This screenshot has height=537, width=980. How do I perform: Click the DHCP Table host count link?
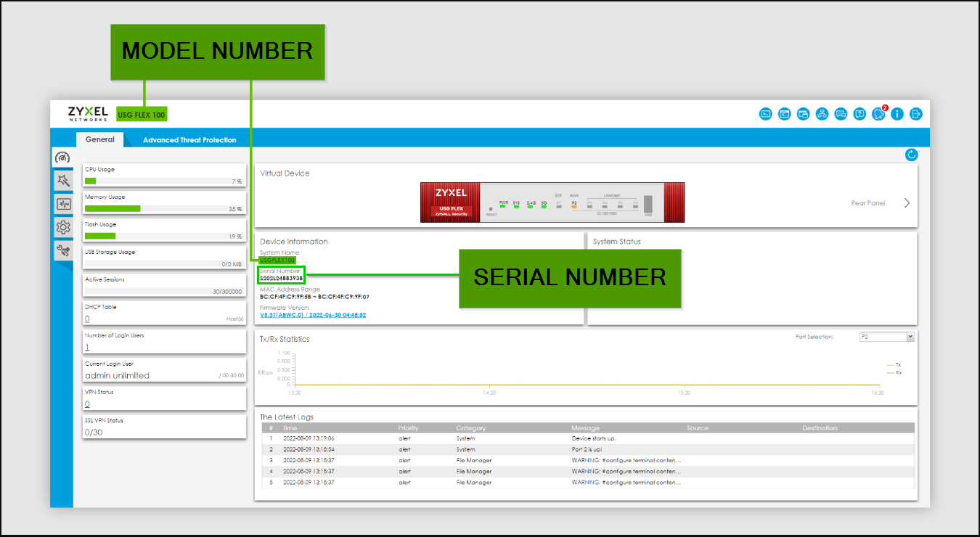pos(87,319)
